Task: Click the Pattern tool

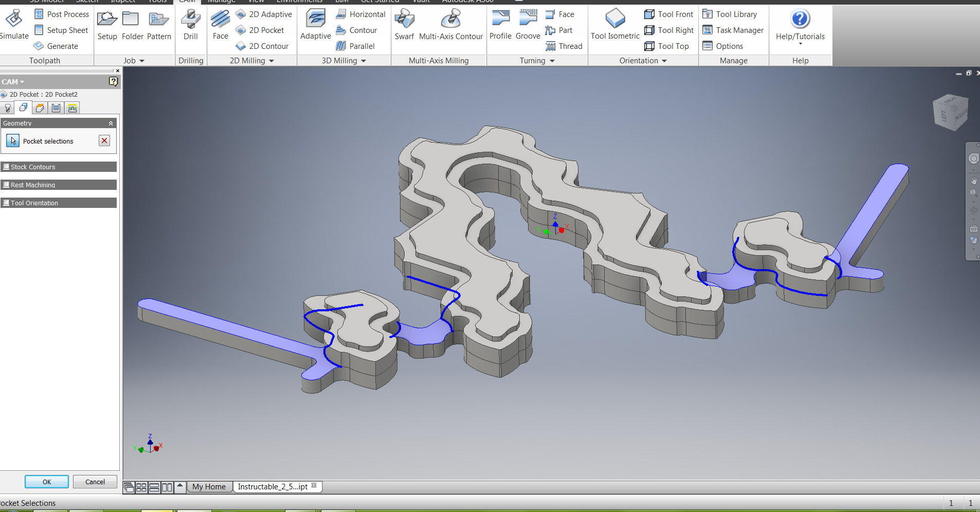Action: [159, 25]
